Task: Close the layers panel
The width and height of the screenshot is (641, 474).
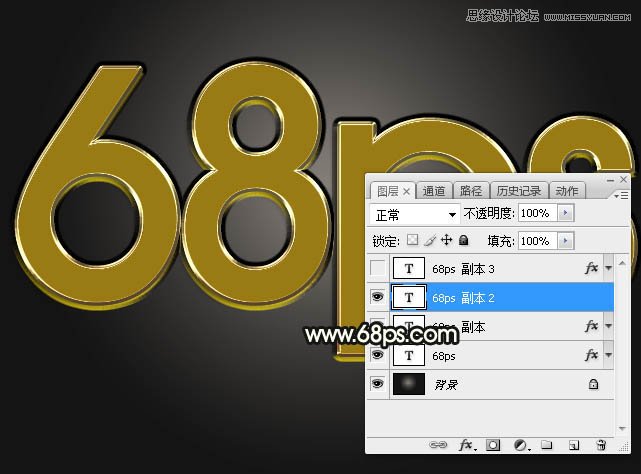Action: click(x=623, y=180)
